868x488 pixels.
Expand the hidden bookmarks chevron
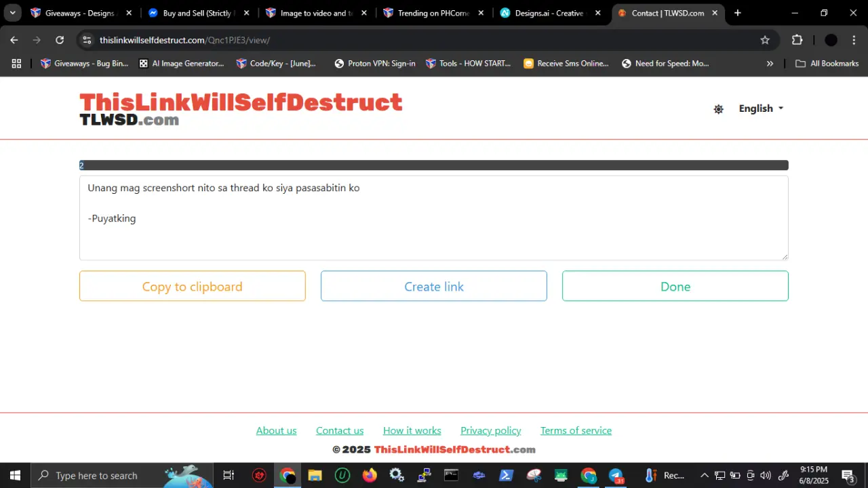click(x=770, y=63)
